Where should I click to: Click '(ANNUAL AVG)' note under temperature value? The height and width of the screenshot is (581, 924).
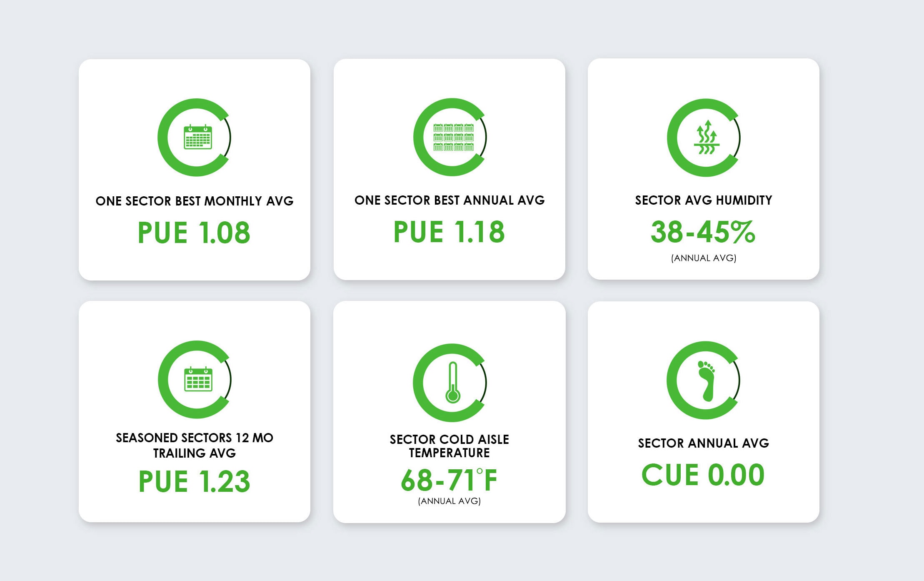450,501
